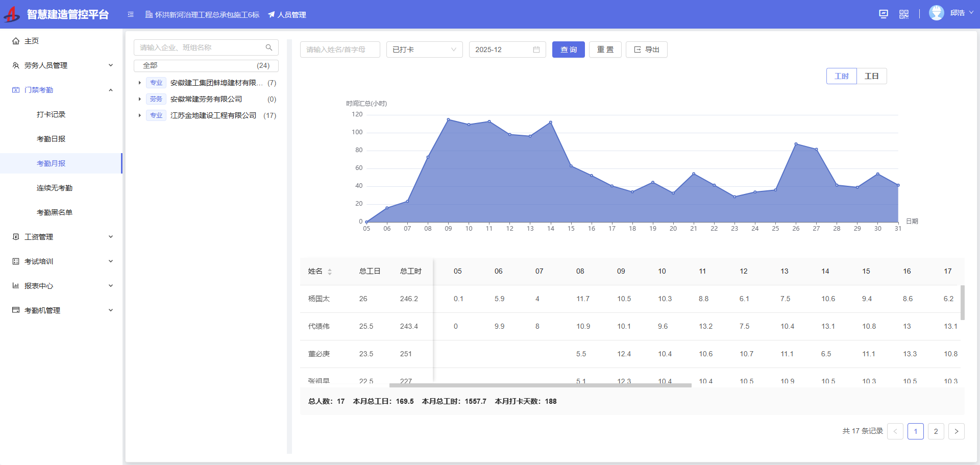The height and width of the screenshot is (465, 980).
Task: Click the 查询 query button
Action: pos(568,50)
